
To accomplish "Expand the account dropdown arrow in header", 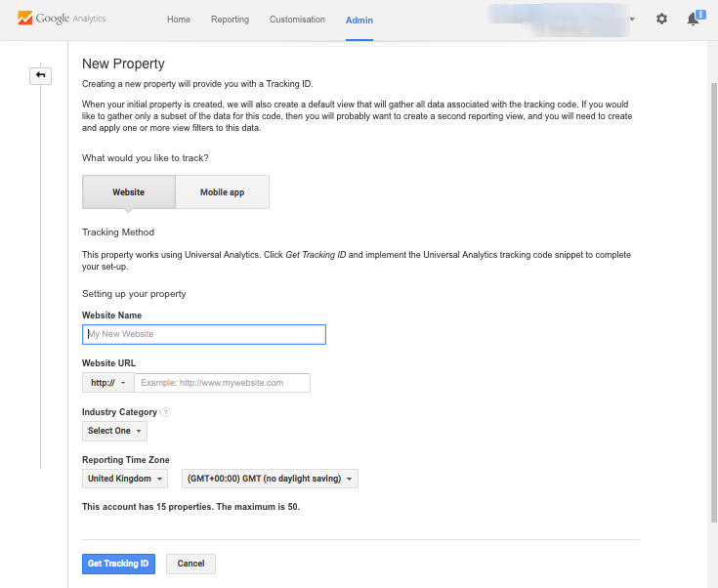I will coord(632,19).
